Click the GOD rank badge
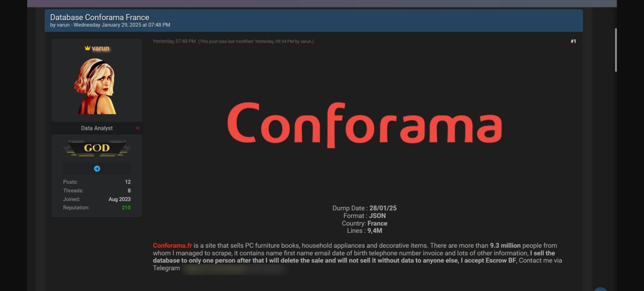 coord(97,148)
